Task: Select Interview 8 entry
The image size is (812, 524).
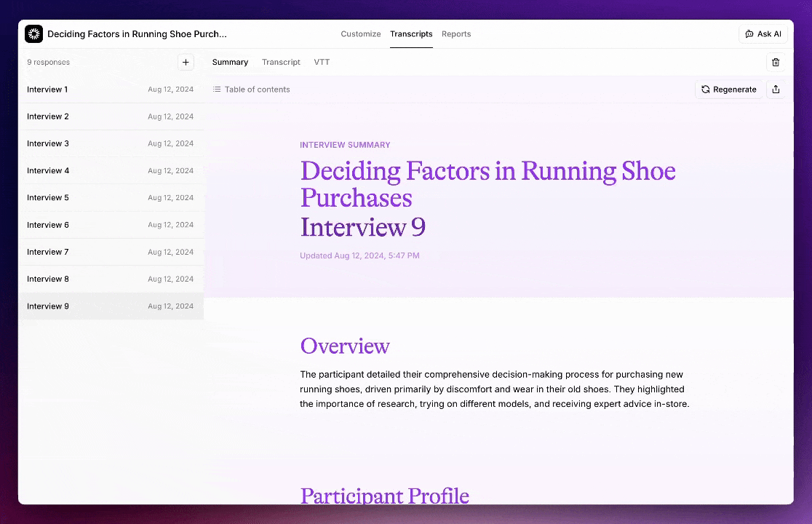Action: tap(111, 279)
